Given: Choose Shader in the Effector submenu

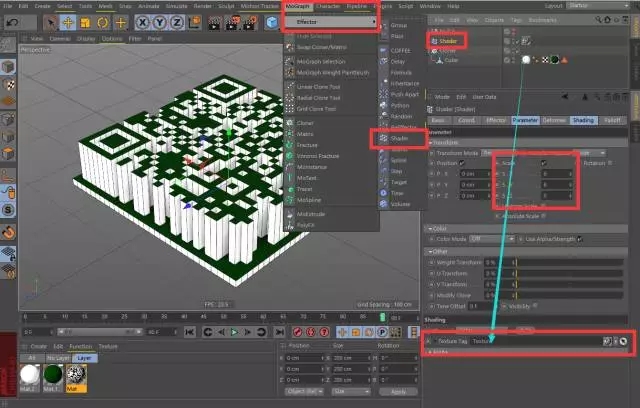Looking at the screenshot, I should coord(399,141).
